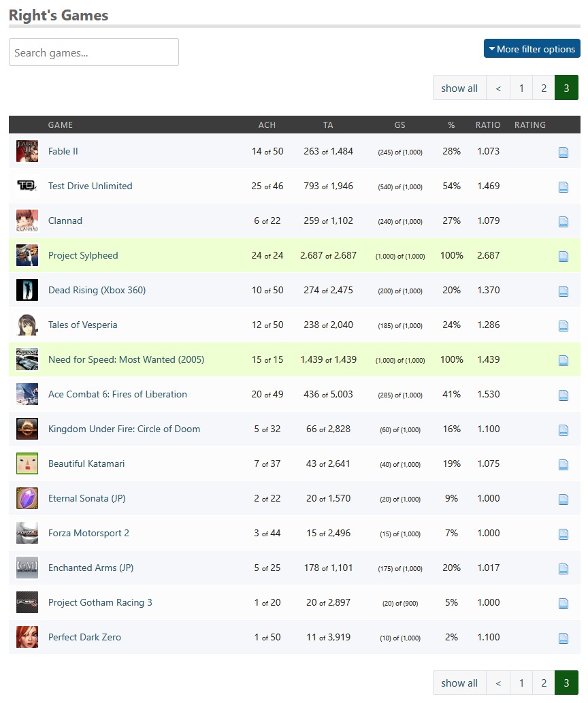Open Ace Combat 6: Fires of Liberation link
Screen dimensions: 588x703
(x=117, y=394)
